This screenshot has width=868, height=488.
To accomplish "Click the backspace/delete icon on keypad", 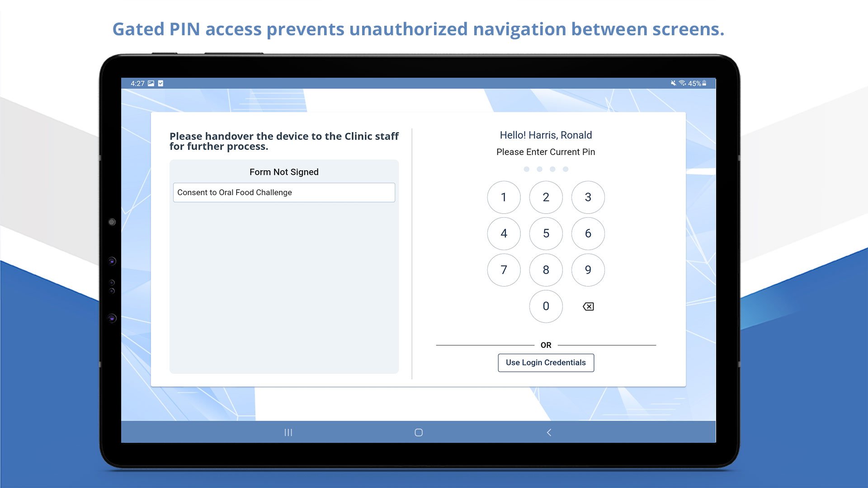I will [587, 306].
